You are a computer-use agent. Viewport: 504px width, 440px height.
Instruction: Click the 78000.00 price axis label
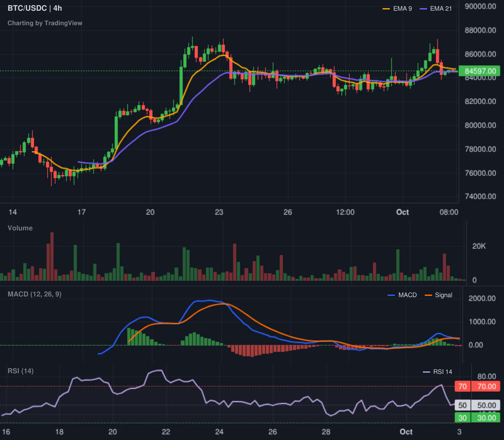point(480,149)
